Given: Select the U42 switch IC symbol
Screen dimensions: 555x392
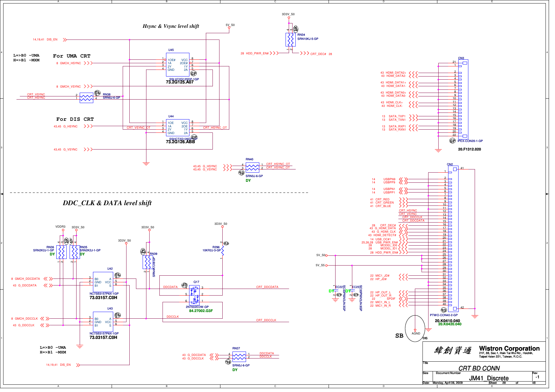Looking at the screenshot, I should [103, 282].
